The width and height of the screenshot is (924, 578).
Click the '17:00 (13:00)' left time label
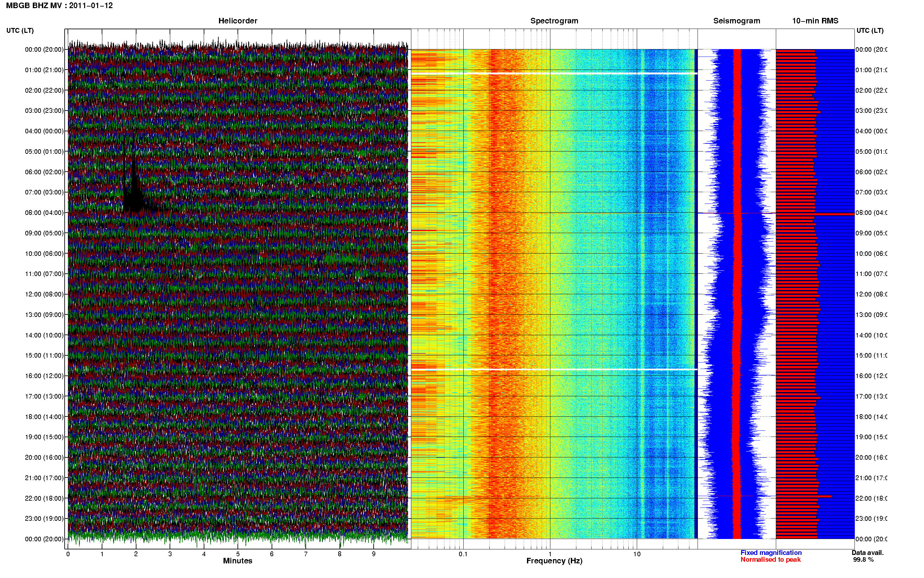coord(44,396)
